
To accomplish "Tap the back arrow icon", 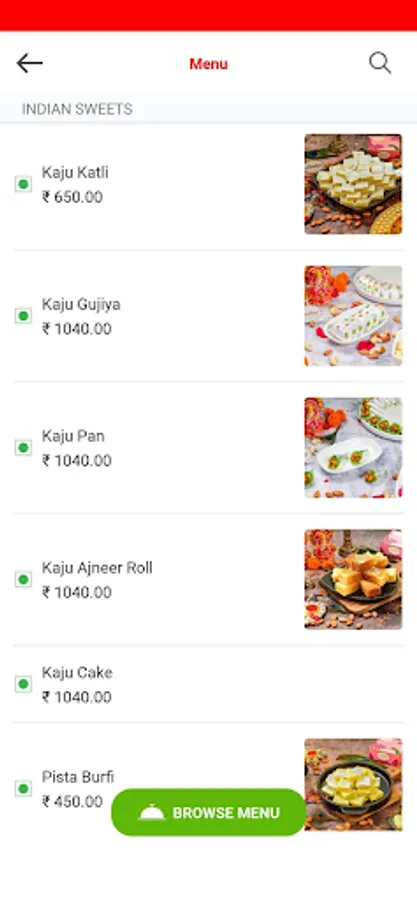I will click(29, 63).
